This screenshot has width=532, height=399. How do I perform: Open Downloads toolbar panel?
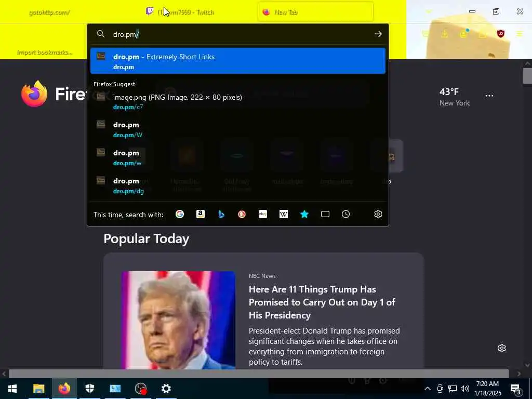(x=445, y=34)
